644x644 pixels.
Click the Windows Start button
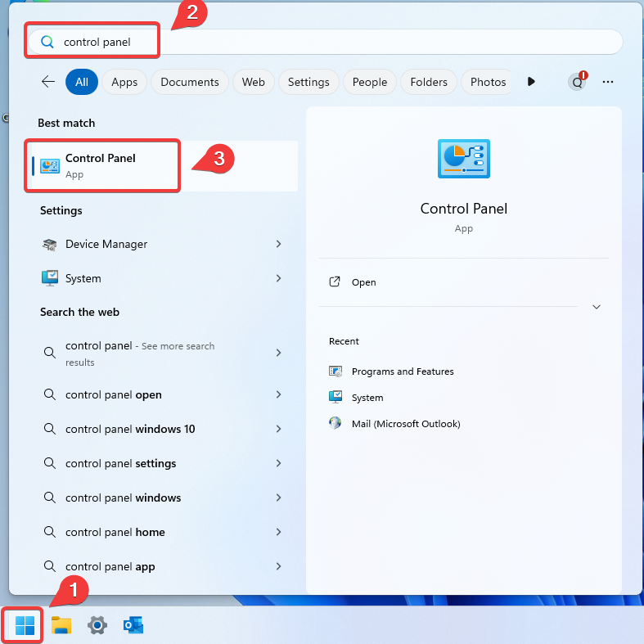pos(25,626)
